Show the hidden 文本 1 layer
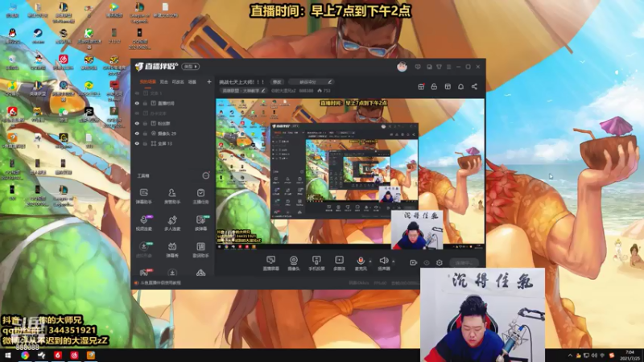The image size is (644, 362). tap(137, 93)
